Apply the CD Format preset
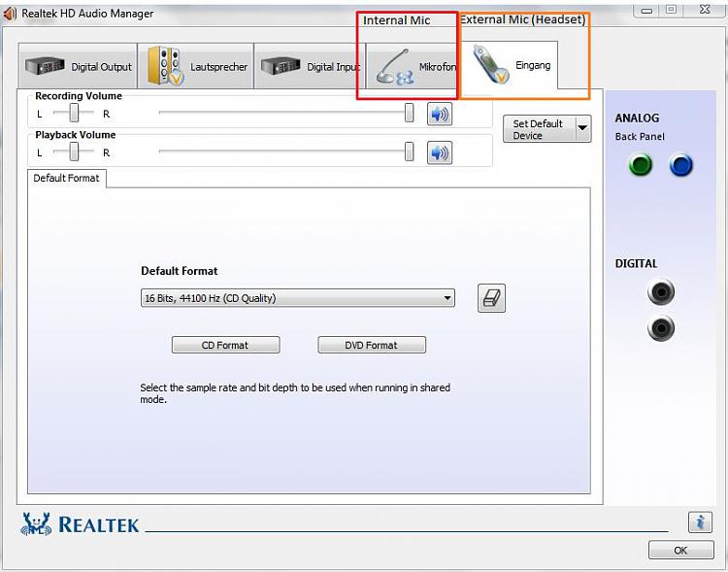The height and width of the screenshot is (572, 728). point(225,345)
